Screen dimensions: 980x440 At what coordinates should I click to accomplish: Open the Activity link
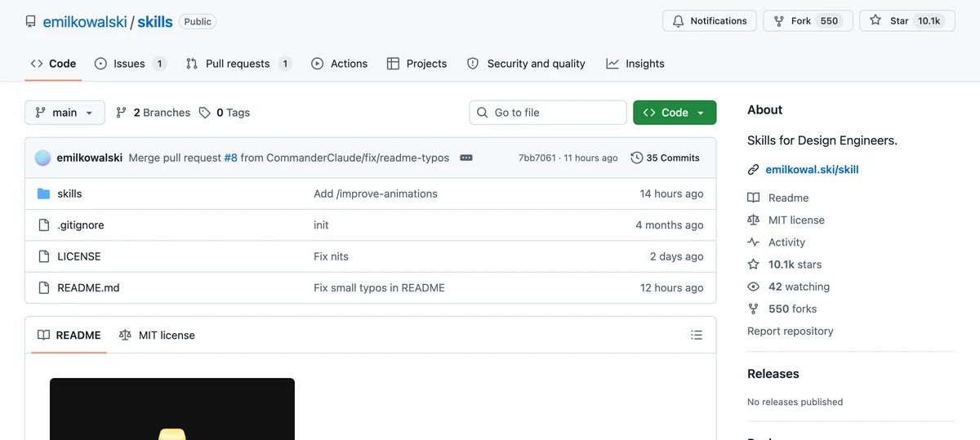coord(777,242)
